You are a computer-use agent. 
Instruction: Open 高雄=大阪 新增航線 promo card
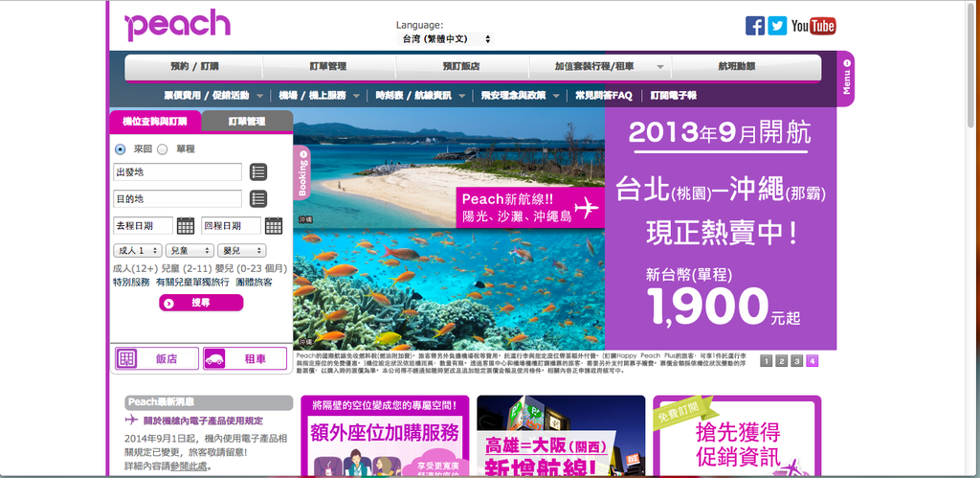pos(561,436)
